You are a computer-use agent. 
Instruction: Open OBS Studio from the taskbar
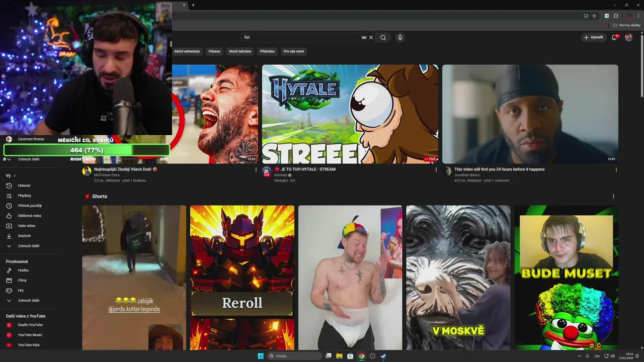pos(372,356)
